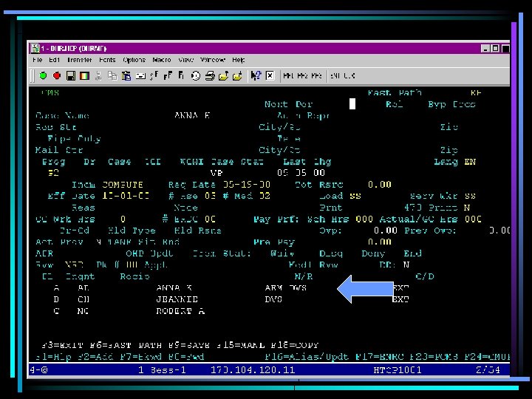The width and height of the screenshot is (532, 399).
Task: Click the printer icon in toolbar
Action: point(210,75)
